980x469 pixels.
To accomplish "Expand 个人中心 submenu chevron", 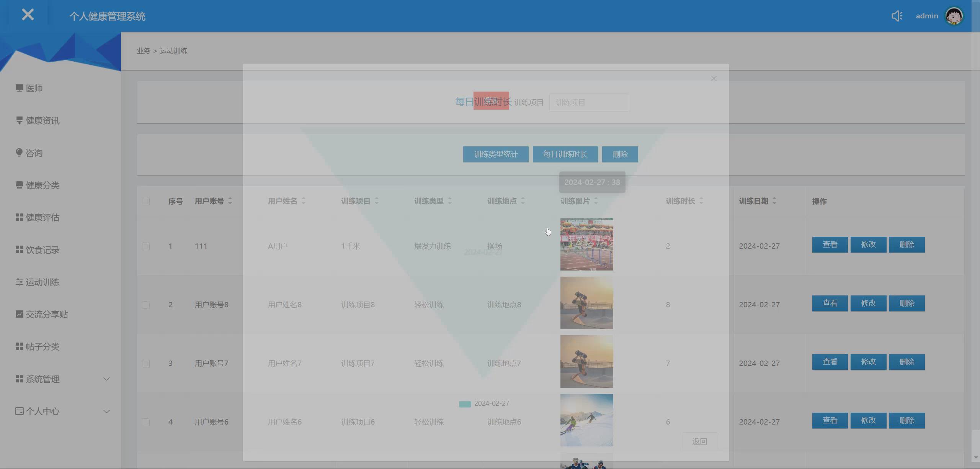I will 106,412.
